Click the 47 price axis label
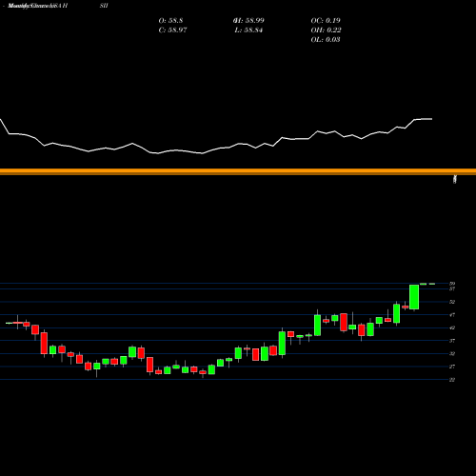 (452, 315)
